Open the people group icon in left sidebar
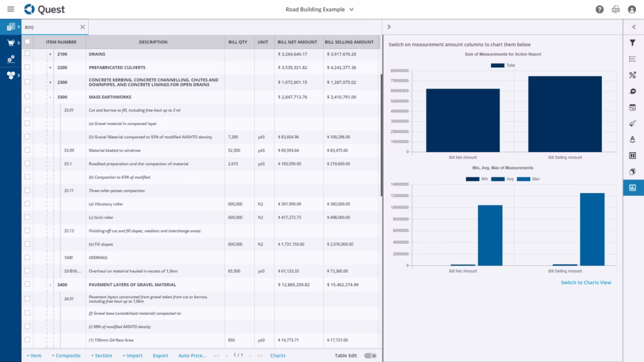The image size is (644, 362). 11,75
